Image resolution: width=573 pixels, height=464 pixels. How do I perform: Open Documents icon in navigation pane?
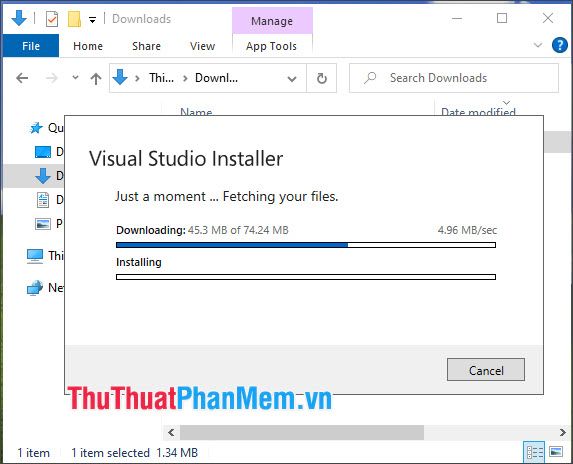coord(43,200)
